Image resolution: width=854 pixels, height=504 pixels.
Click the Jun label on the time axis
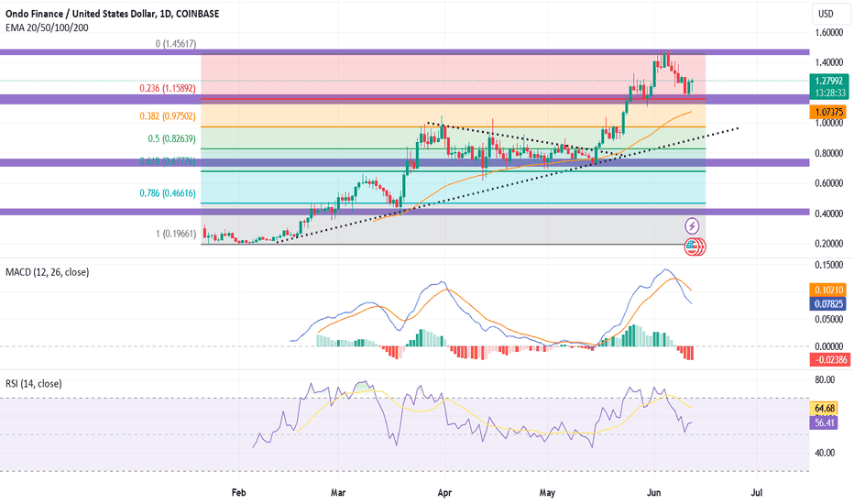tap(653, 493)
